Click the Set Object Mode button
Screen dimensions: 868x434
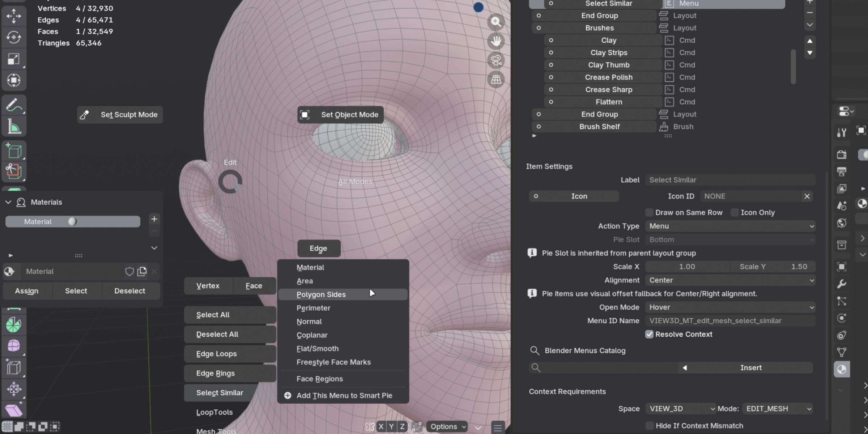[x=340, y=115]
